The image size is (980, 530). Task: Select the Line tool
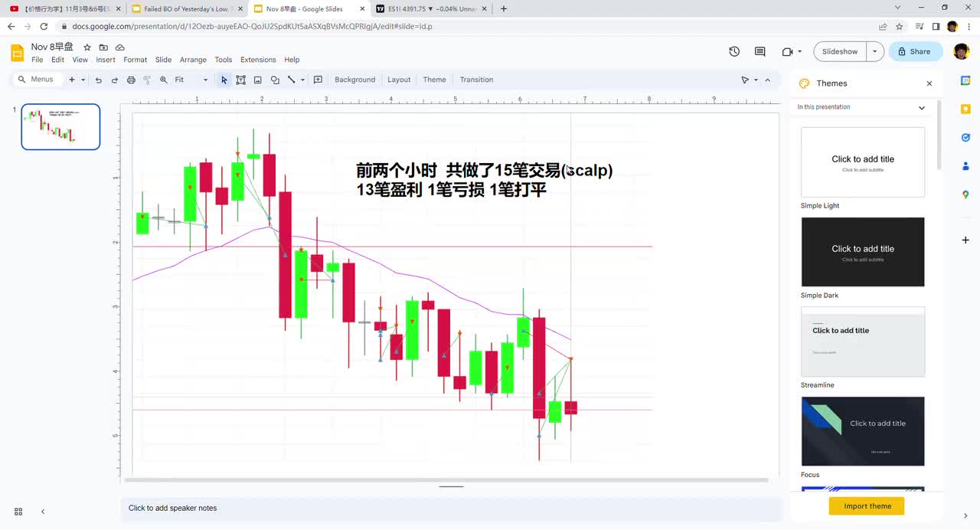(292, 80)
